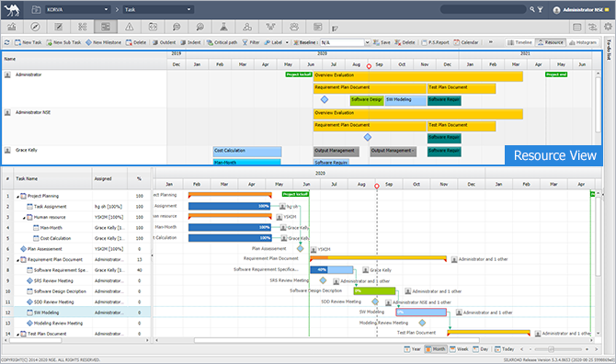Click the New Milestone diamond icon
Screen dimensions: 616x364
[x=88, y=42]
